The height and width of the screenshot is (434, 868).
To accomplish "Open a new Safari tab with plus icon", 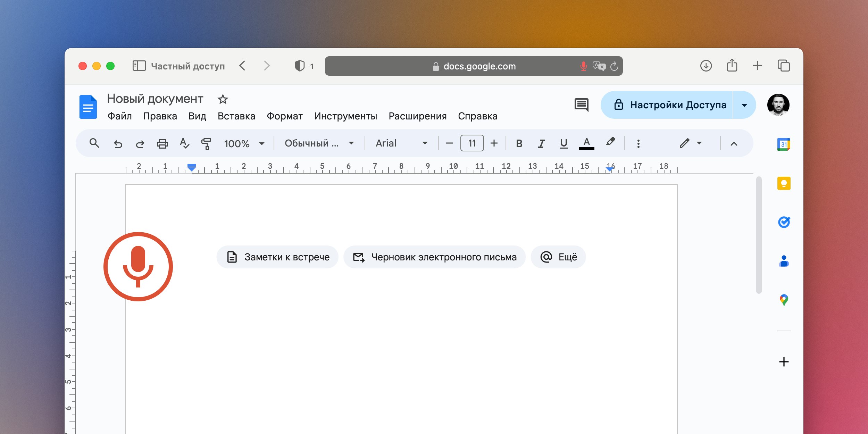I will [757, 66].
